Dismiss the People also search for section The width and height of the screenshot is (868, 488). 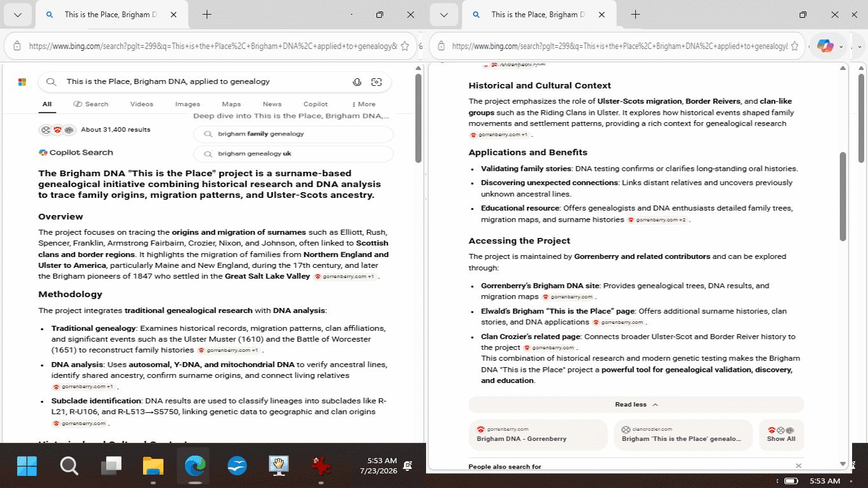coord(799,466)
